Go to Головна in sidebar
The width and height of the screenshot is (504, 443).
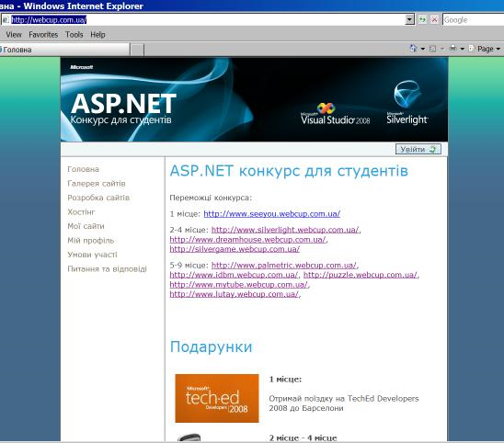point(84,169)
